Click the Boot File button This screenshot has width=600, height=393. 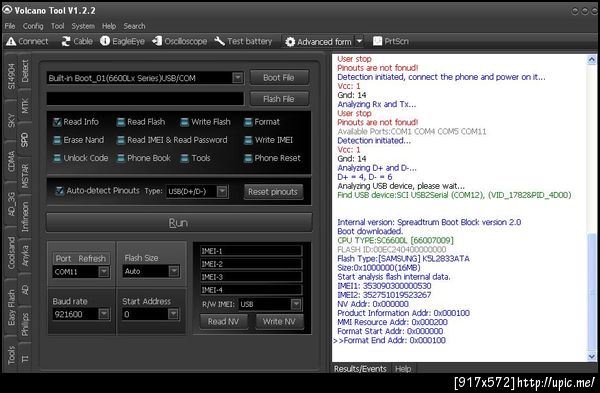pyautogui.click(x=279, y=78)
